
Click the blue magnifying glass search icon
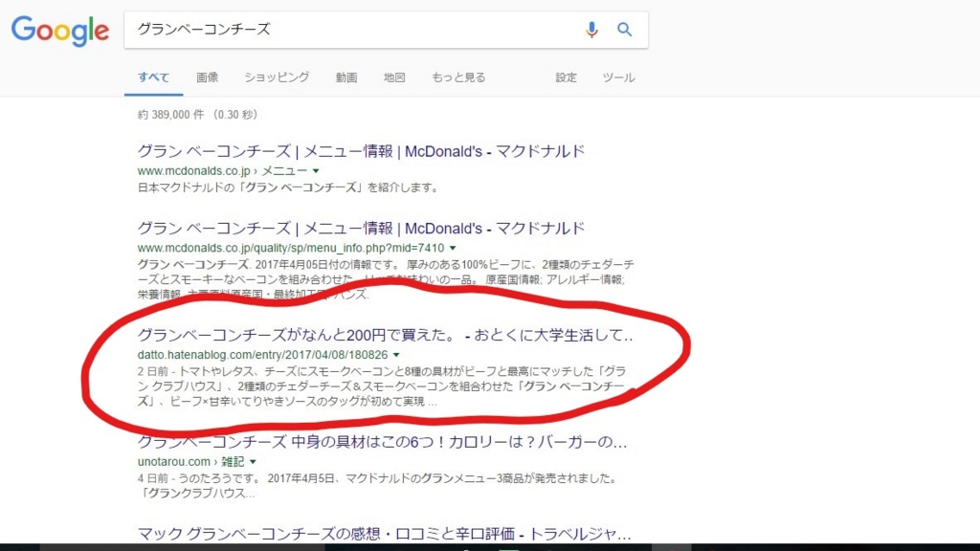click(624, 30)
